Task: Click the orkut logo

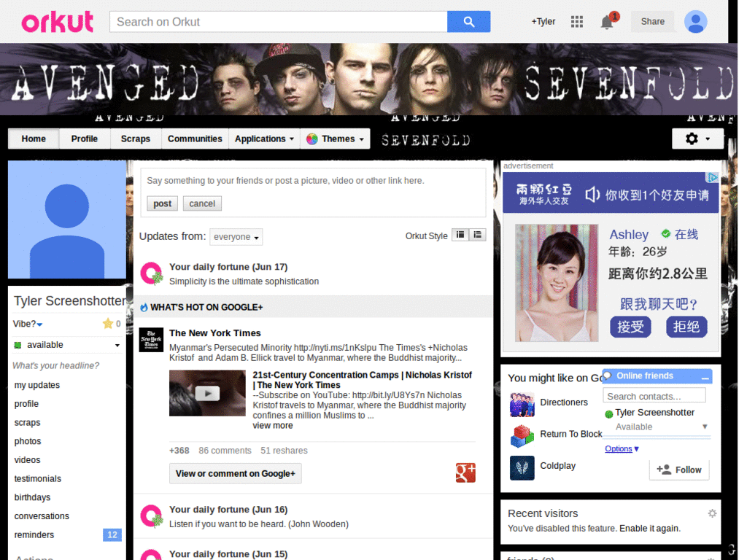Action: pos(57,22)
